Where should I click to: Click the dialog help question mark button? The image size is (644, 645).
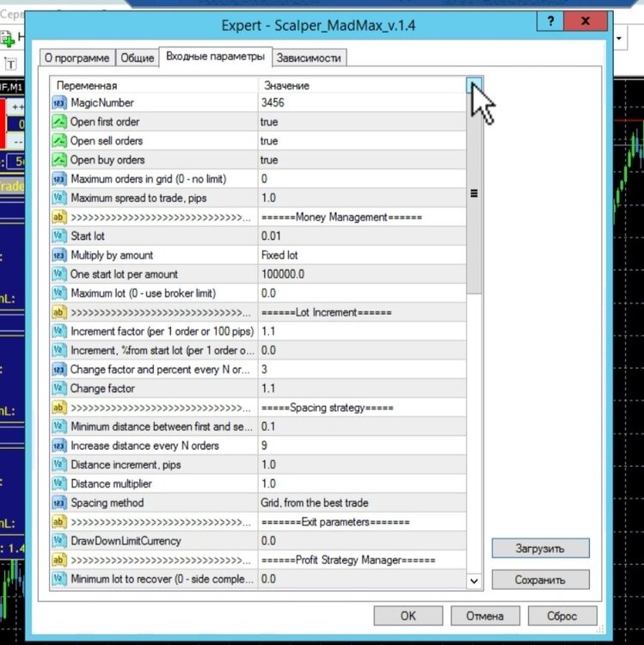point(550,21)
